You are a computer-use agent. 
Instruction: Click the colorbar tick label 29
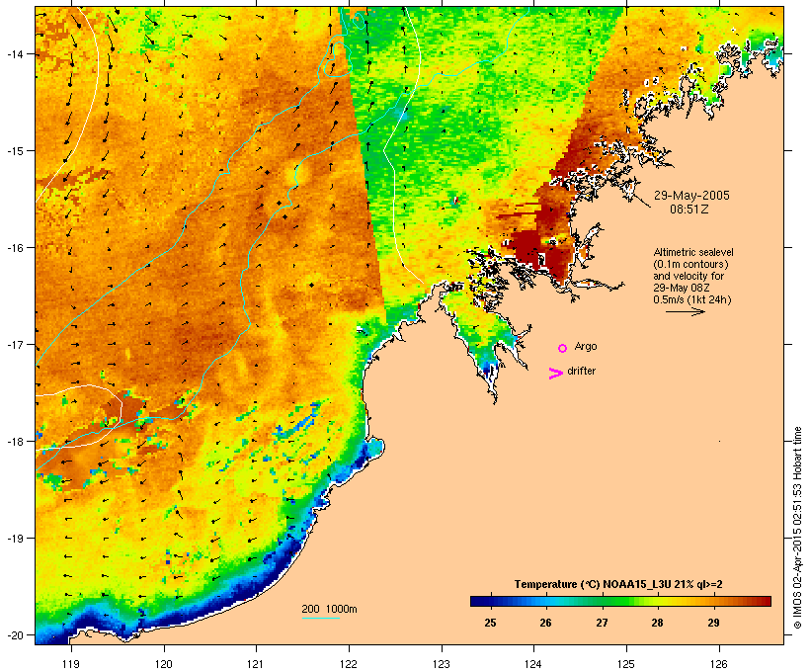pyautogui.click(x=713, y=623)
